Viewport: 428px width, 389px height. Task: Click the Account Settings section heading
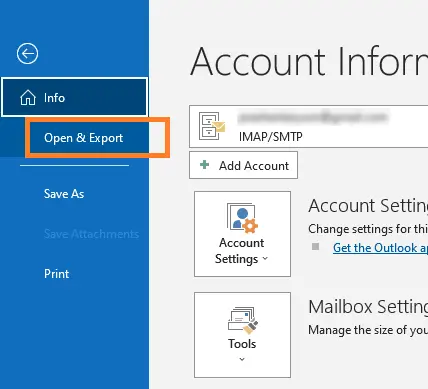[x=368, y=206]
